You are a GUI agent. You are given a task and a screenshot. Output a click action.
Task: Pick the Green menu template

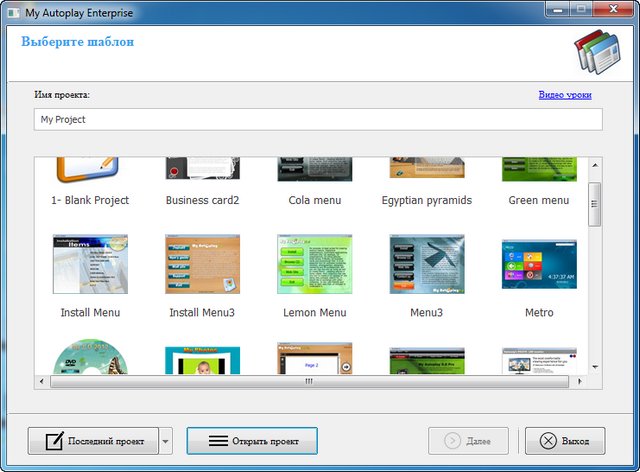point(539,170)
